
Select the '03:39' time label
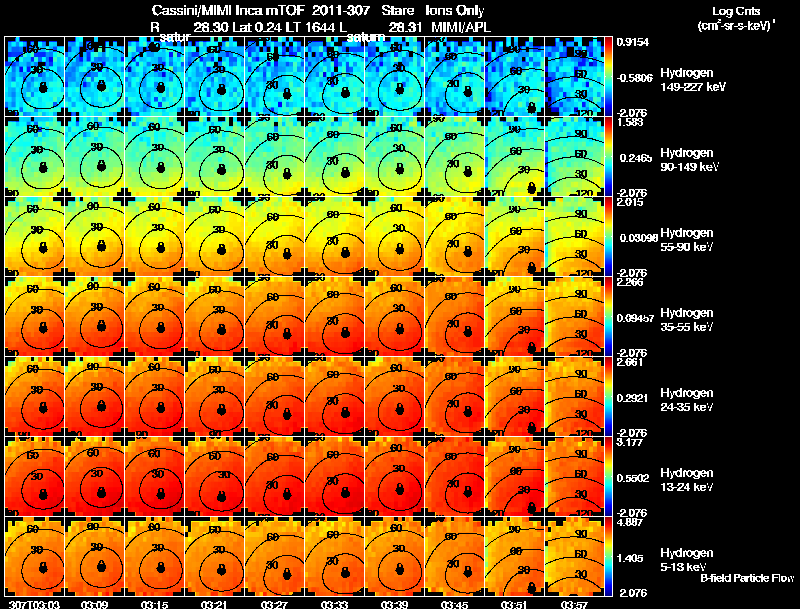(394, 604)
